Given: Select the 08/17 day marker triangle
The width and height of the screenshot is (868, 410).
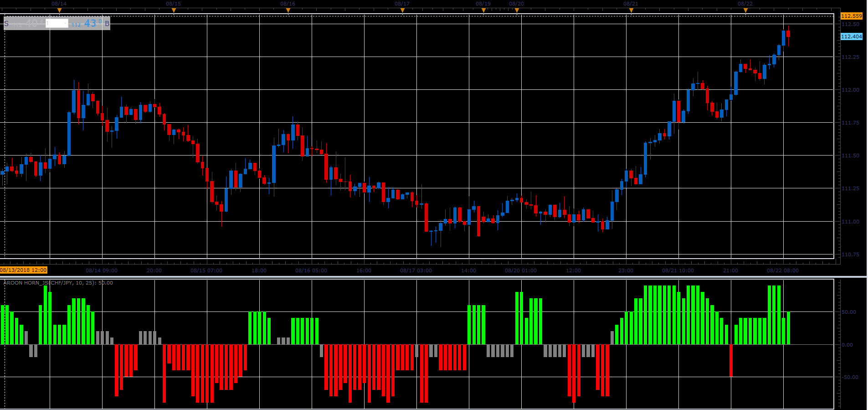Looking at the screenshot, I should [x=402, y=10].
